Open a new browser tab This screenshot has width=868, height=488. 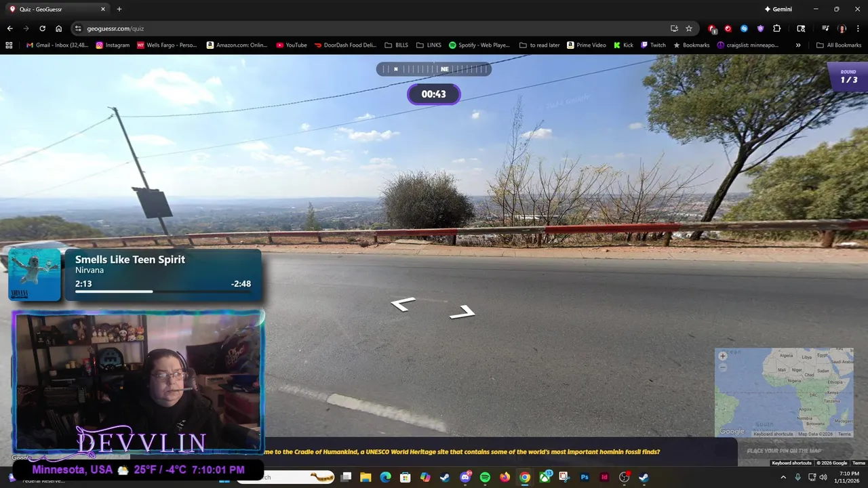point(119,9)
